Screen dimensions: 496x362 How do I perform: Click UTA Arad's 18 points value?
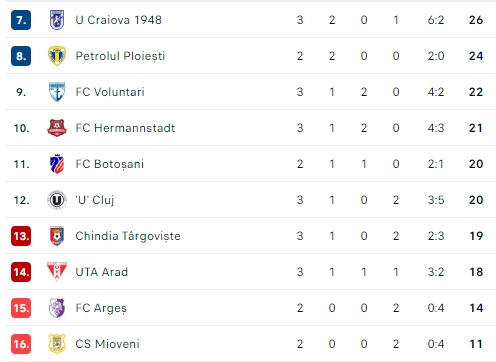coord(476,272)
